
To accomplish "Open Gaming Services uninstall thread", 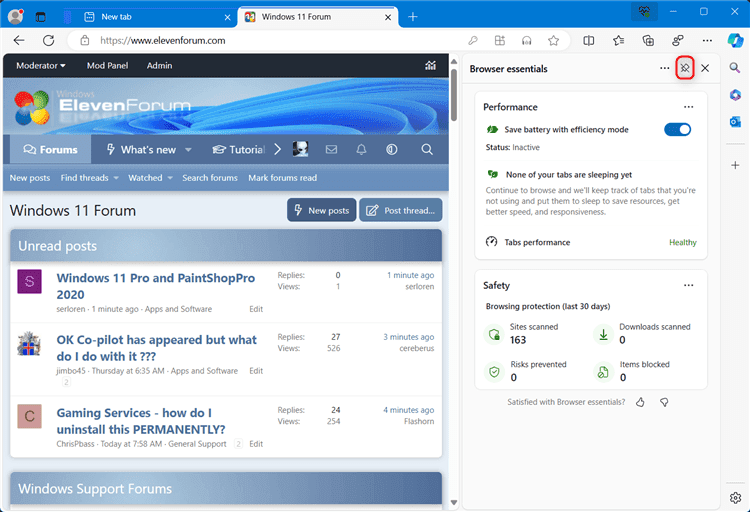I will [141, 421].
